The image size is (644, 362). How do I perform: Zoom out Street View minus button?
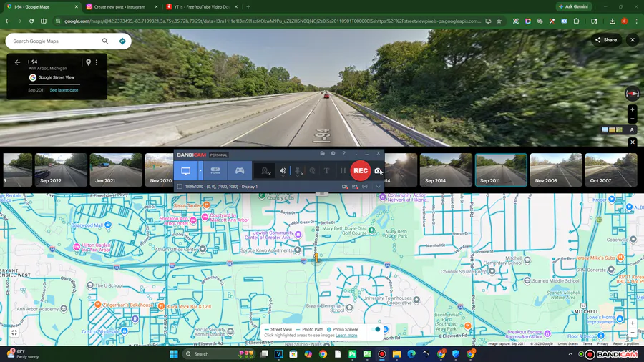pos(632,119)
